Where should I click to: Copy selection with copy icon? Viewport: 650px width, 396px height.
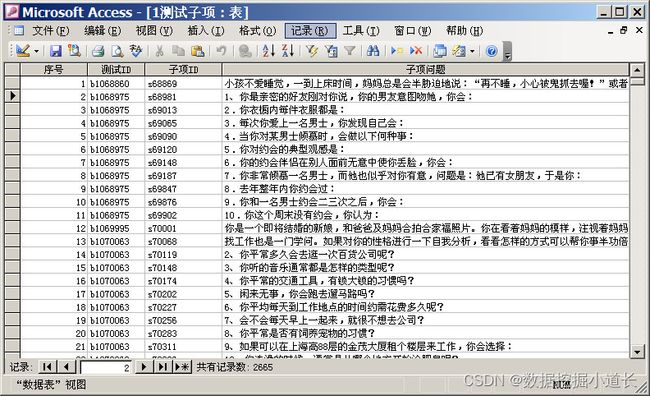pyautogui.click(x=178, y=51)
